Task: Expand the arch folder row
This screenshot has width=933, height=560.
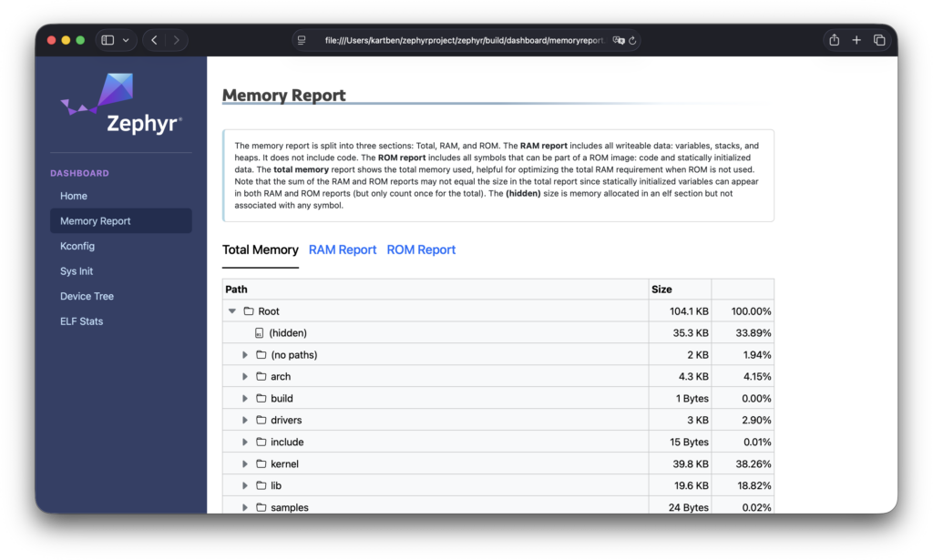Action: pyautogui.click(x=245, y=377)
